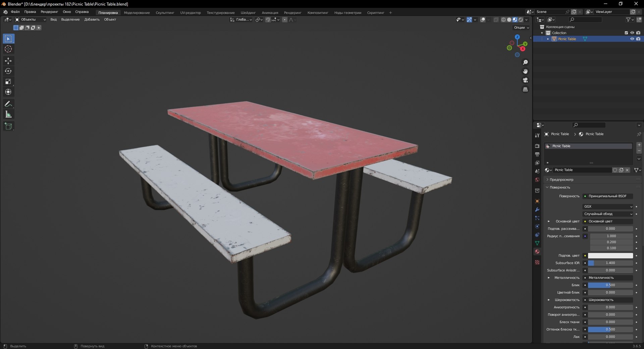The height and width of the screenshot is (349, 644).
Task: Click the properties panel search field
Action: 589,125
